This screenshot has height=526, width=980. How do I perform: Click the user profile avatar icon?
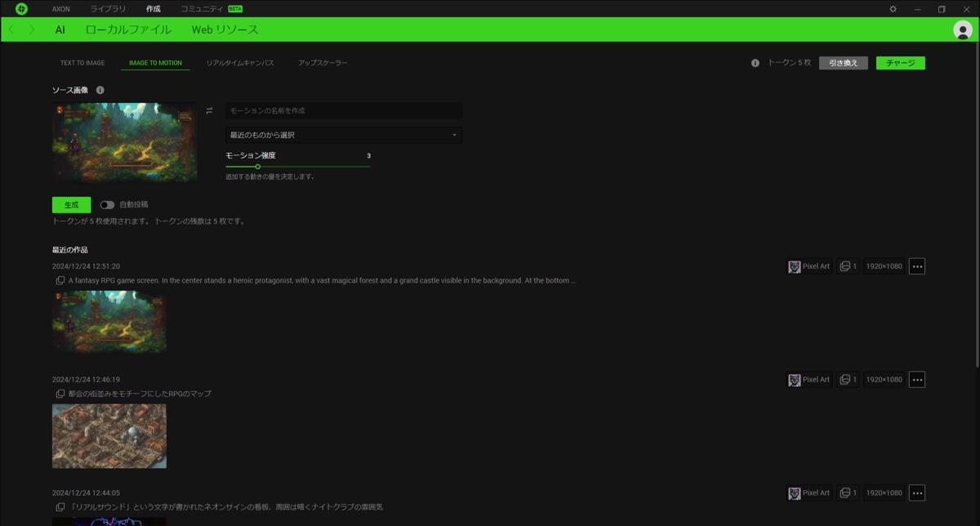click(x=962, y=29)
